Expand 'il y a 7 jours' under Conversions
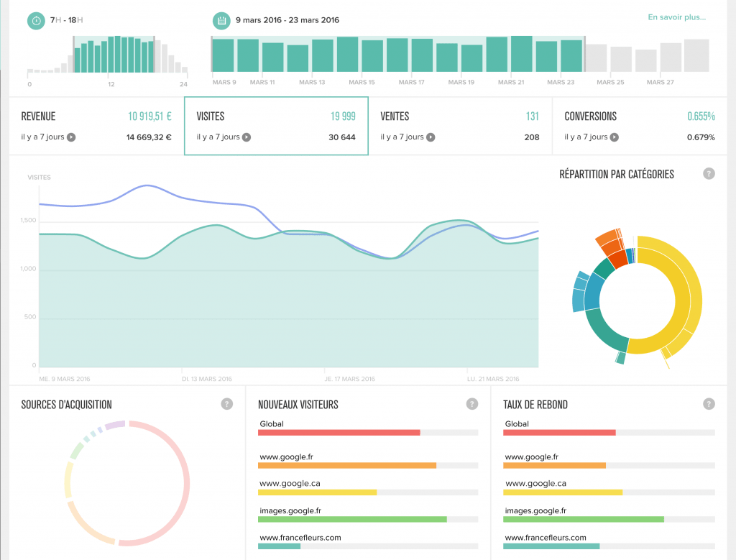 click(x=615, y=137)
